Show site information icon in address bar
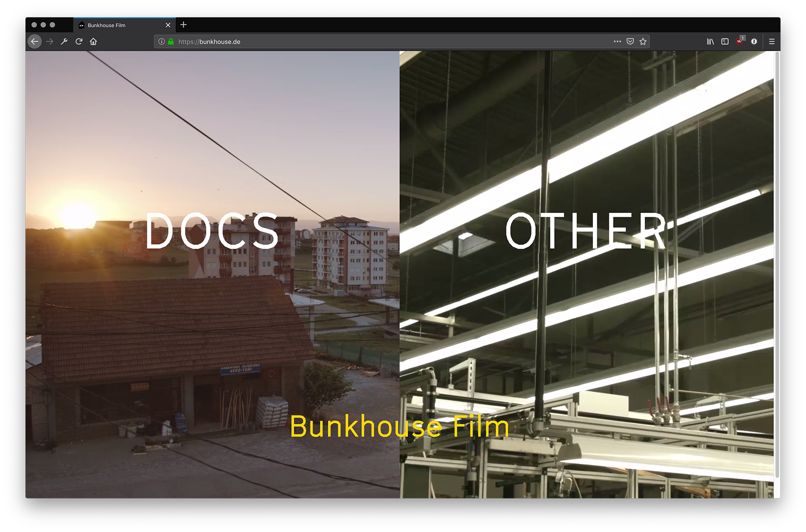This screenshot has height=532, width=806. pyautogui.click(x=162, y=42)
